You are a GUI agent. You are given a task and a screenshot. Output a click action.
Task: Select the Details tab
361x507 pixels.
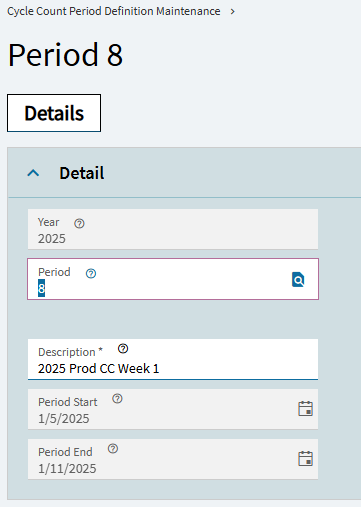point(54,113)
